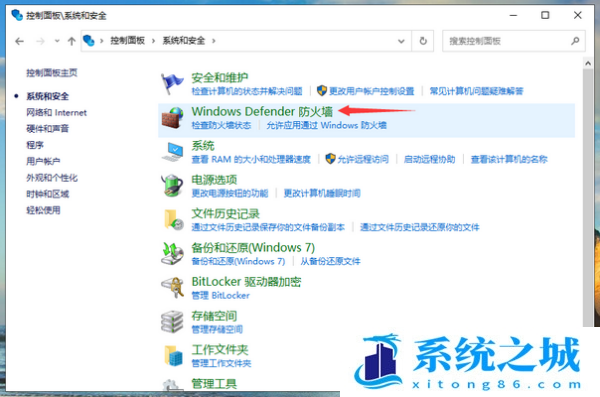Click 更改用户帐户控制设置 link
Image resolution: width=600 pixels, height=397 pixels.
[x=372, y=91]
